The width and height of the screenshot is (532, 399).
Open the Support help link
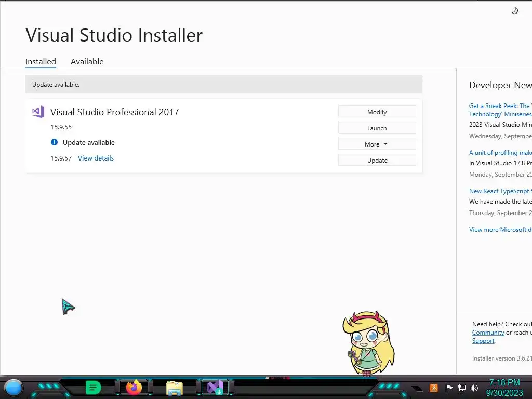[x=483, y=341]
